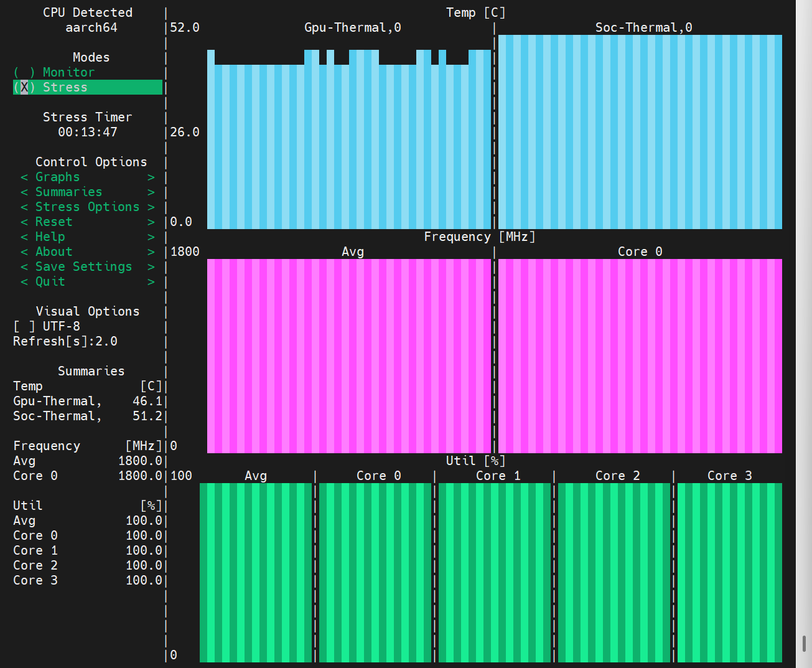Screen dimensions: 812x668
Task: Click the Soc-Thermal summary value 51.2
Action: point(147,416)
